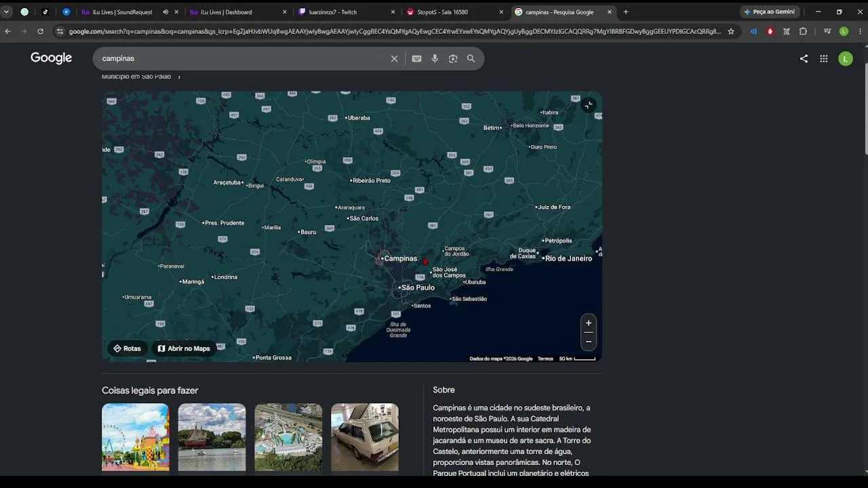868x488 pixels.
Task: Reload the current page
Action: 41,31
